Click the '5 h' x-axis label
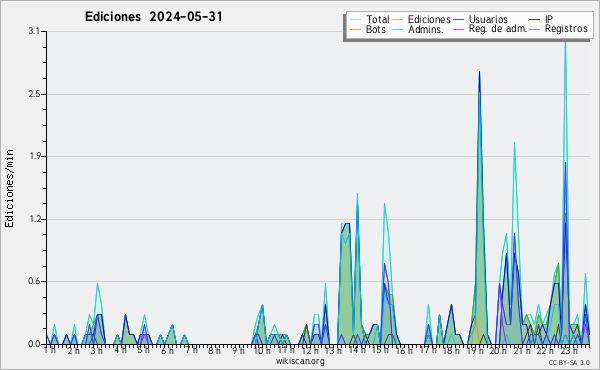Image resolution: width=600 pixels, height=370 pixels. [x=143, y=350]
